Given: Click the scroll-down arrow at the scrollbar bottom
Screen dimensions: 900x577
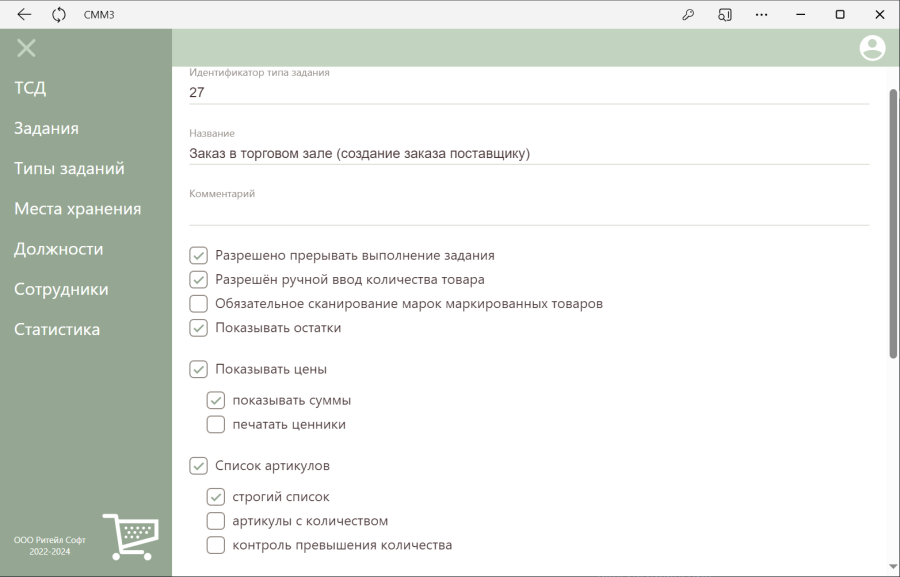Looking at the screenshot, I should click(893, 569).
